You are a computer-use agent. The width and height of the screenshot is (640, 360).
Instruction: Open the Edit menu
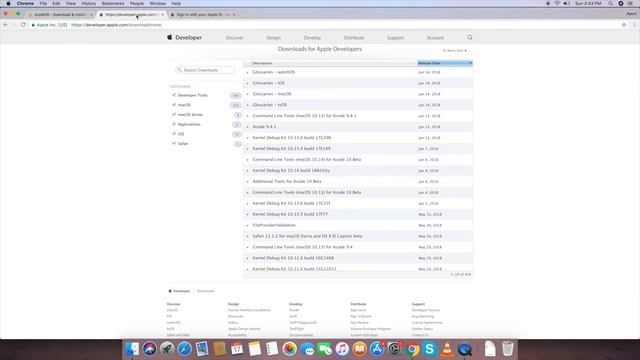tap(56, 3)
